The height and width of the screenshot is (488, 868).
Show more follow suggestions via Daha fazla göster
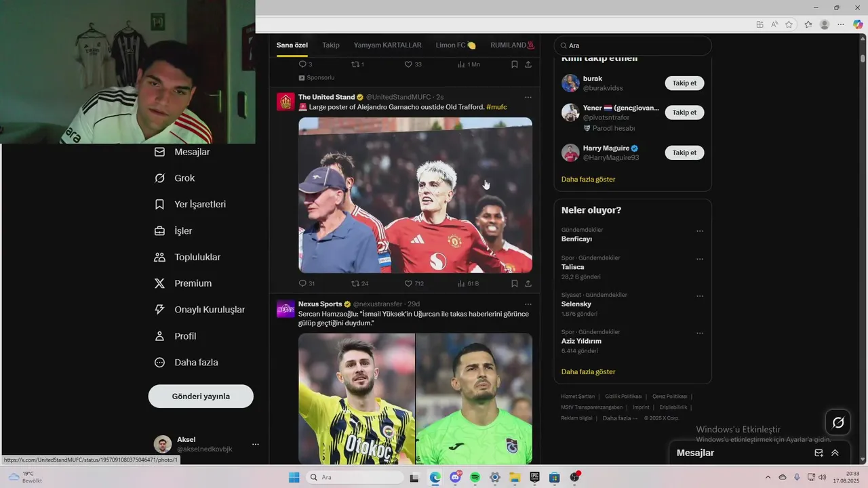coord(589,180)
